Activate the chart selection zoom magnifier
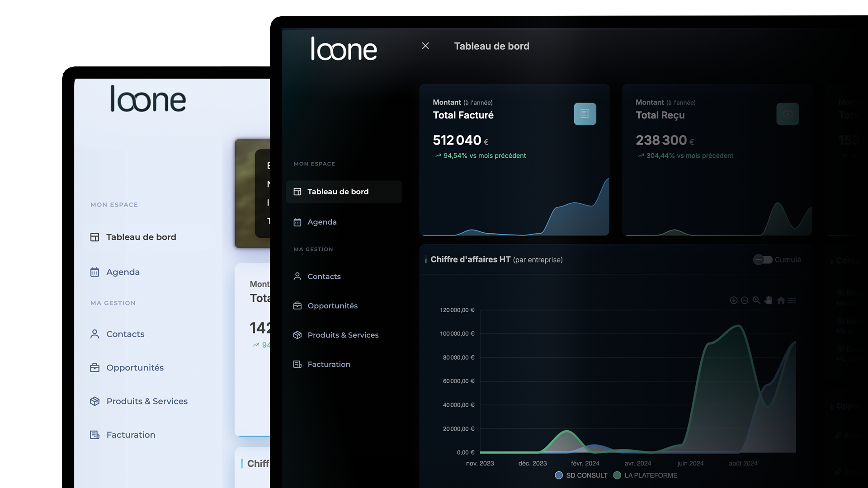The height and width of the screenshot is (488, 868). 756,300
